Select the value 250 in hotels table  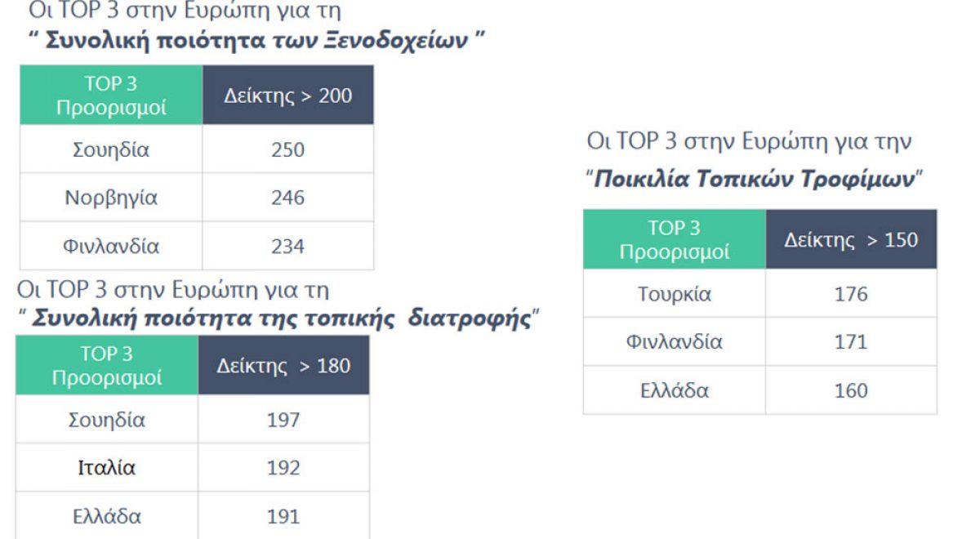(287, 149)
